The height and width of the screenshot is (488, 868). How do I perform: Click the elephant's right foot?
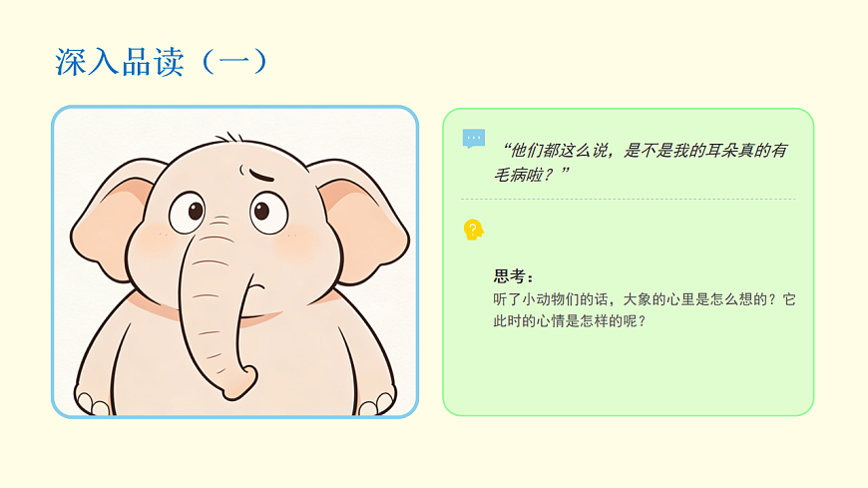(x=377, y=404)
